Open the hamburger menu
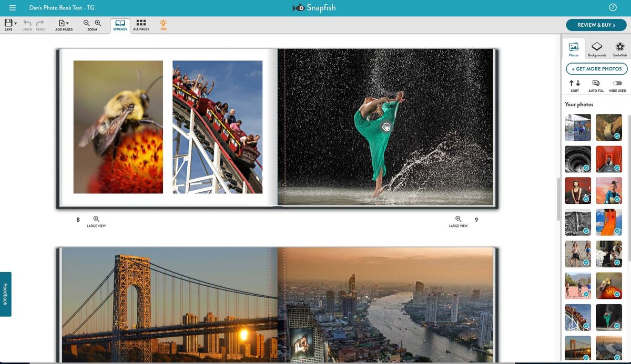 12,7
